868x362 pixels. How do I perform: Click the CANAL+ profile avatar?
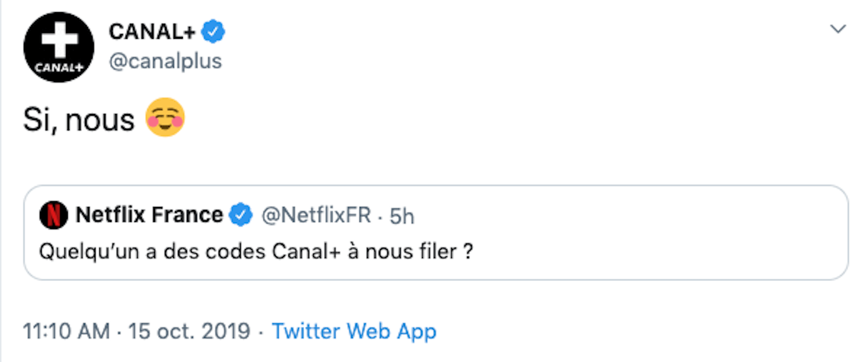click(58, 47)
